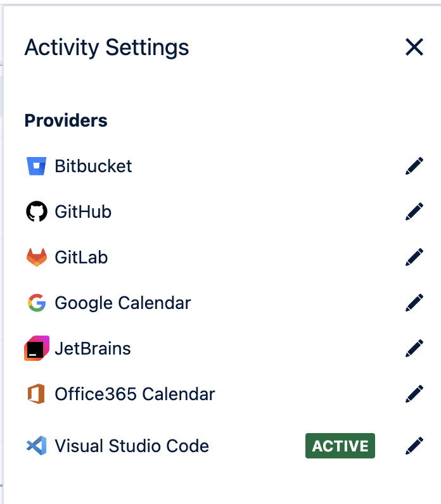
Task: Edit the GitHub provider settings
Action: pyautogui.click(x=414, y=211)
